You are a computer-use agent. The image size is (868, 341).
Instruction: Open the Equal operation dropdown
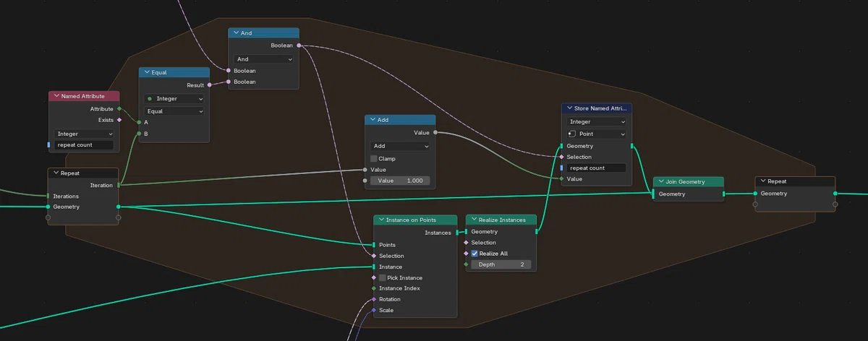(x=174, y=111)
